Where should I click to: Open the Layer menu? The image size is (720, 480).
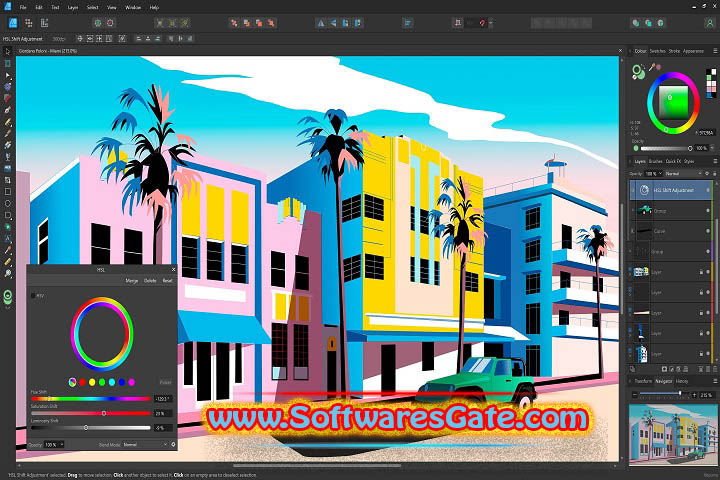73,7
